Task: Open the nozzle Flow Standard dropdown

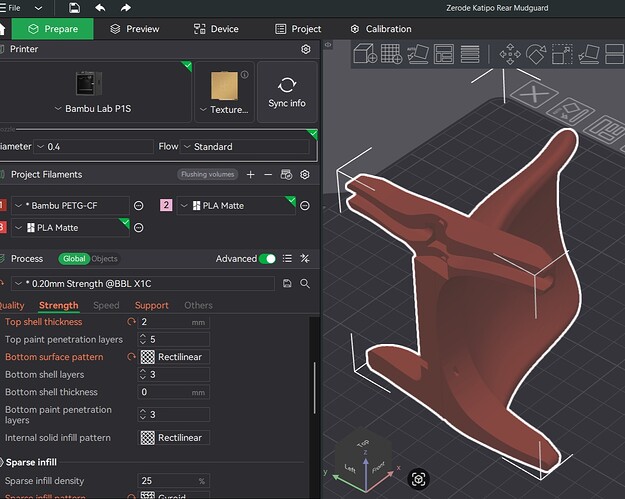Action: (245, 147)
